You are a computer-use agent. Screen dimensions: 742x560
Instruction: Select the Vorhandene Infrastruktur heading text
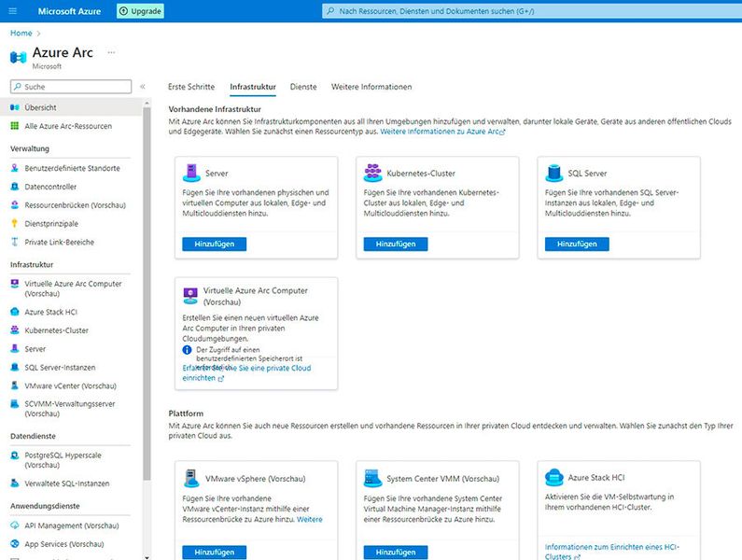point(215,109)
